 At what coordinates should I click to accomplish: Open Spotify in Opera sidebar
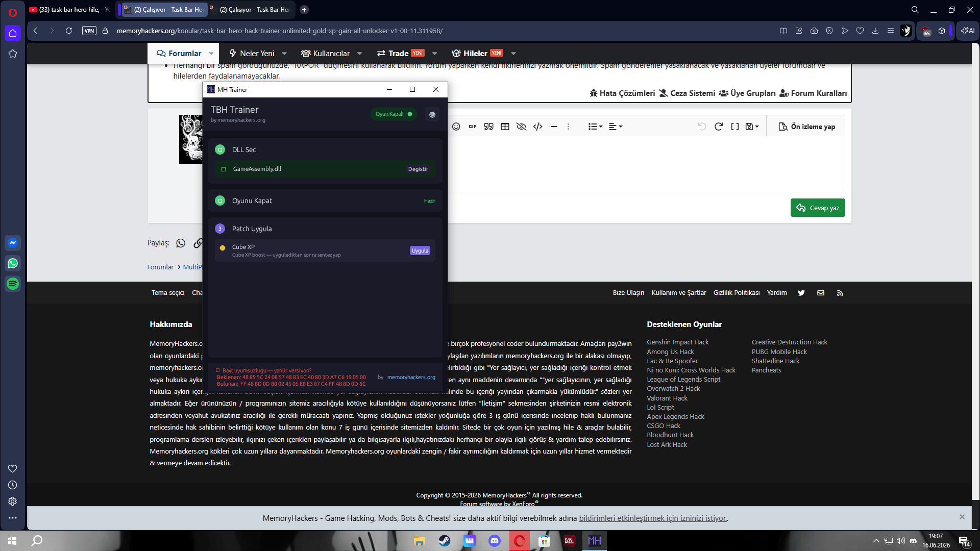[13, 284]
